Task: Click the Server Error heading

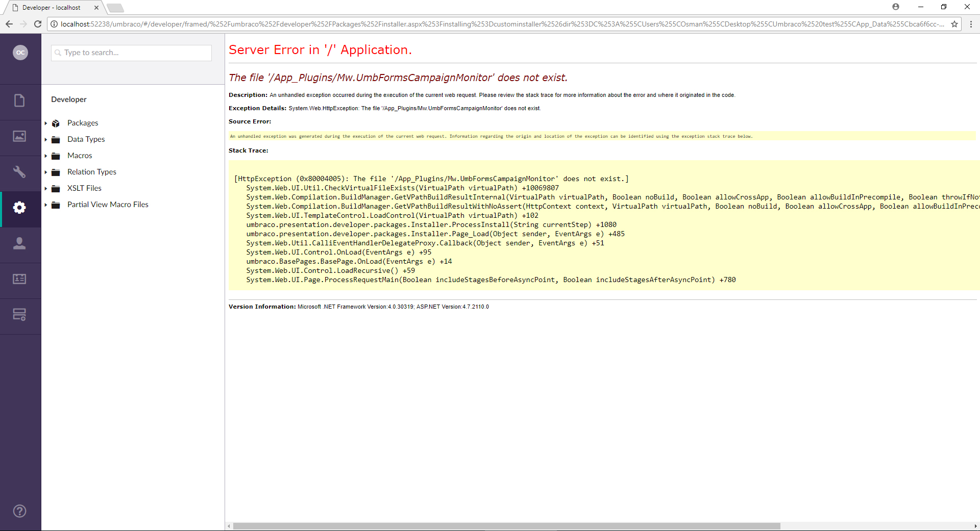Action: (320, 50)
